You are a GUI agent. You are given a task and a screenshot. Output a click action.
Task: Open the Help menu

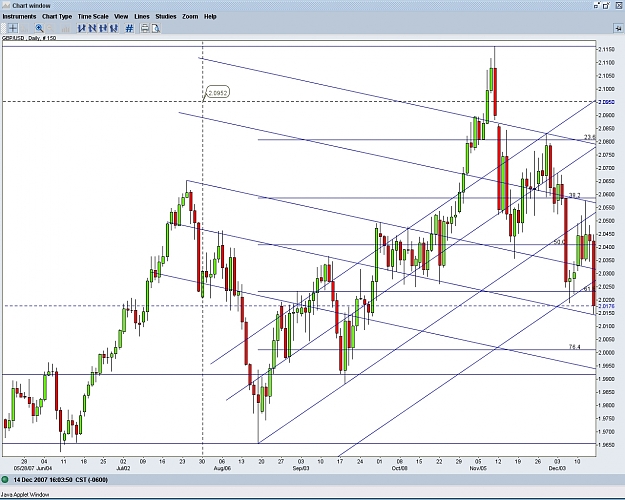tap(210, 17)
